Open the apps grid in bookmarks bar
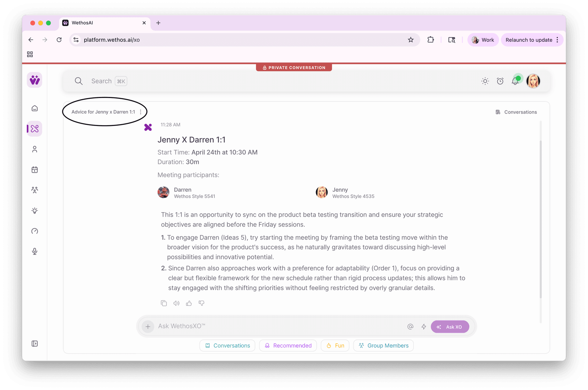588x390 pixels. tap(30, 54)
